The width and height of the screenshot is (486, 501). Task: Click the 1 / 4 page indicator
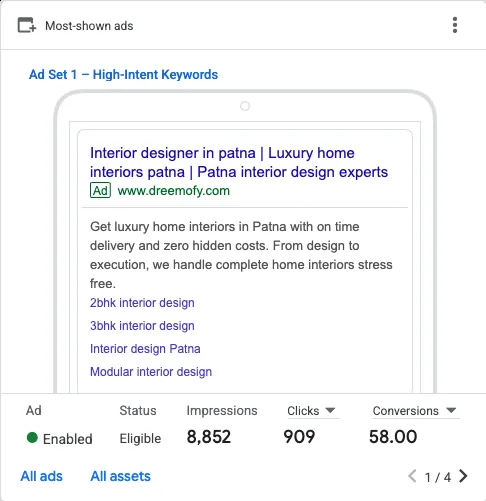pos(438,477)
